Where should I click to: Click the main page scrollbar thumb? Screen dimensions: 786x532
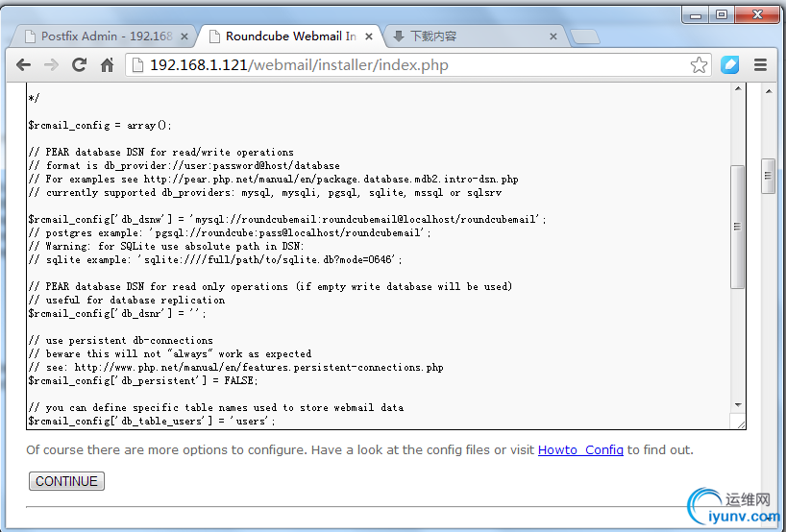769,176
